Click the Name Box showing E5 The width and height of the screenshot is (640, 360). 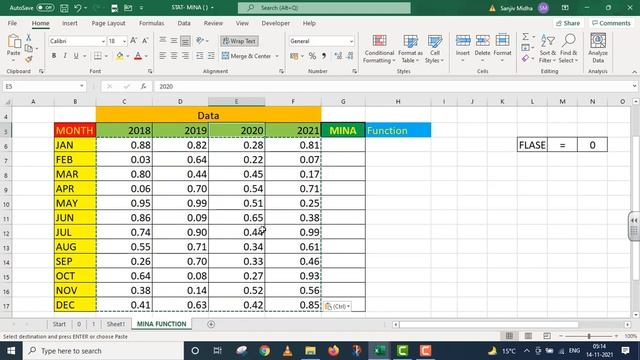41,86
